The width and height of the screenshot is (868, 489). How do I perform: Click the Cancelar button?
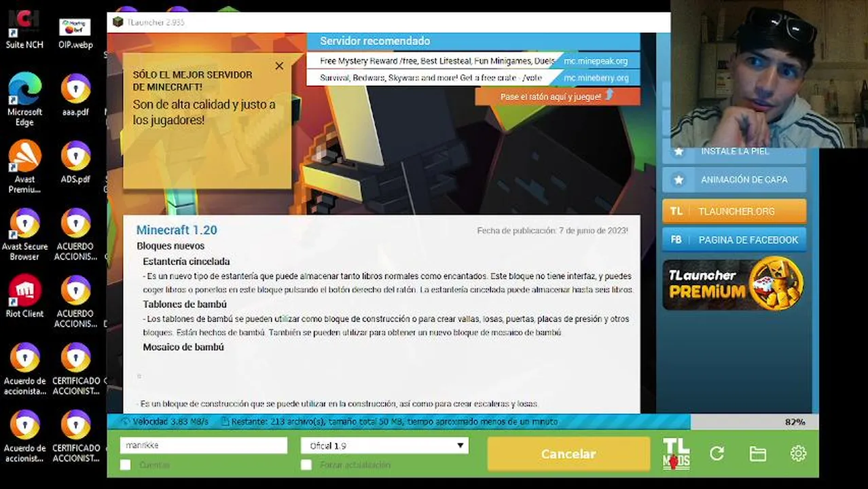click(568, 454)
